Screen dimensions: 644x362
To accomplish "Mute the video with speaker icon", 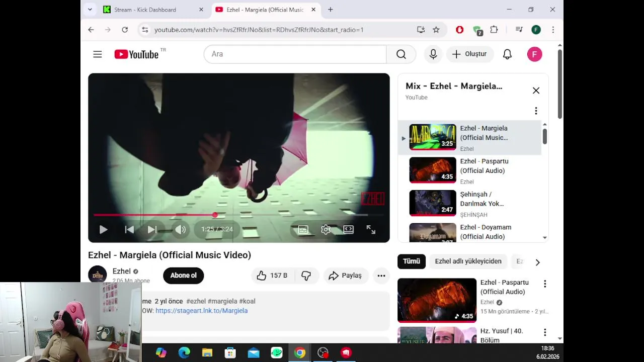I will (180, 229).
